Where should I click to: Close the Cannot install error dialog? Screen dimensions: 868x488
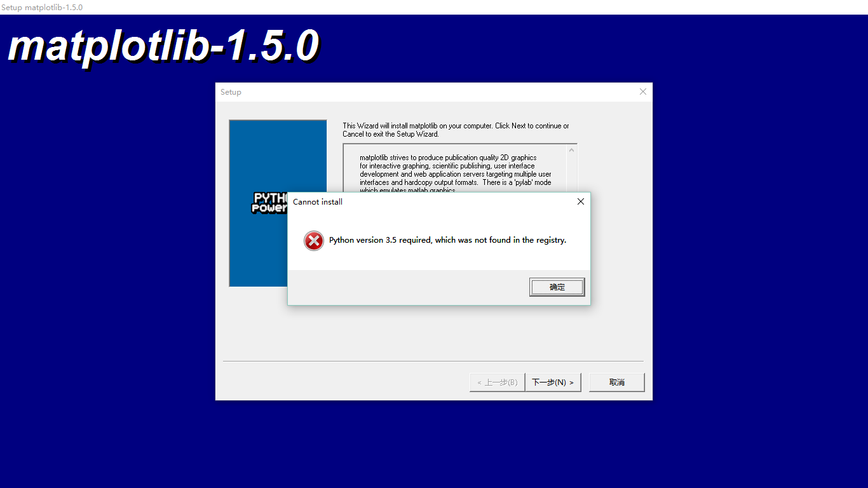pyautogui.click(x=580, y=201)
